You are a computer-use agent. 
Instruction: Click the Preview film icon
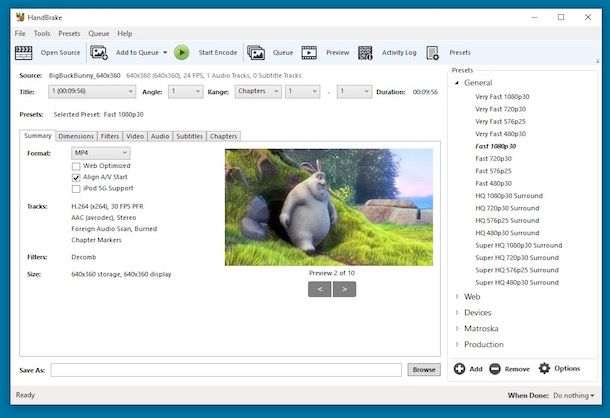tap(309, 53)
